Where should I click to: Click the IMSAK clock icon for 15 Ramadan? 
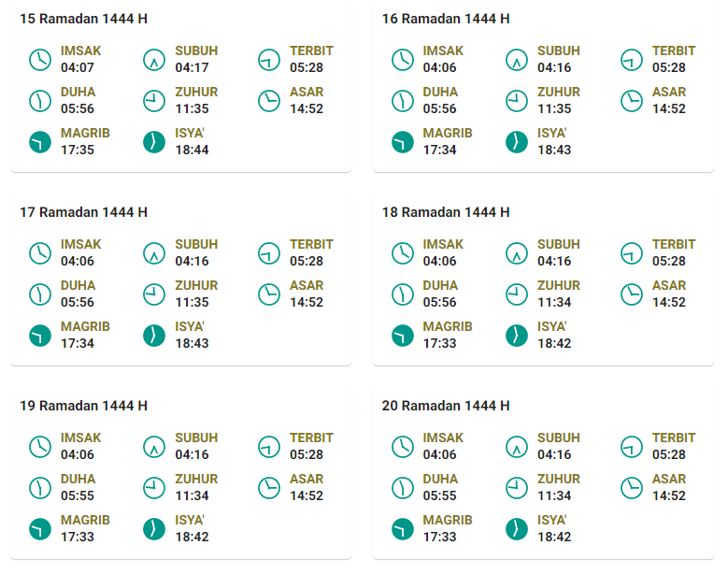[x=40, y=60]
